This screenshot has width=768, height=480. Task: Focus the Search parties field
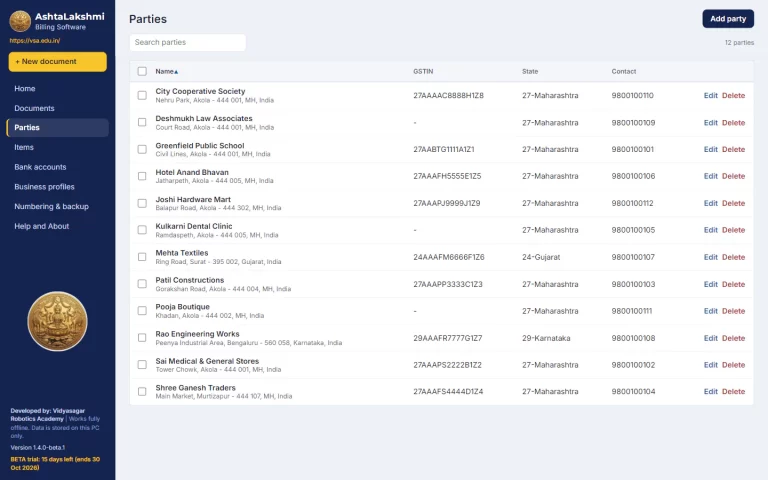click(188, 43)
